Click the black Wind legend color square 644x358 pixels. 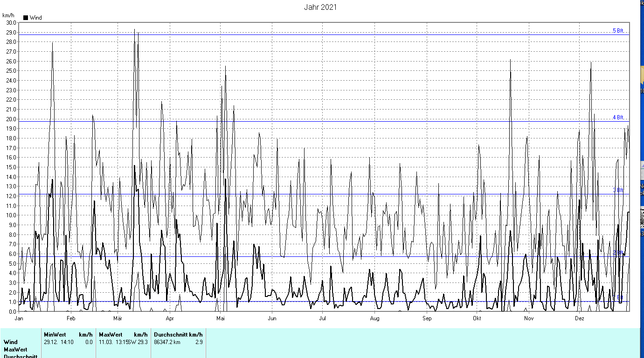(26, 18)
